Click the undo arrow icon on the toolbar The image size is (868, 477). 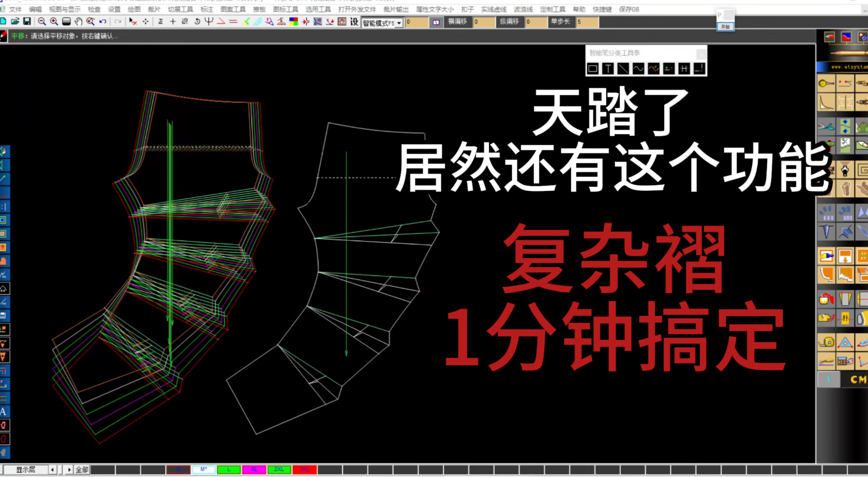[x=102, y=21]
